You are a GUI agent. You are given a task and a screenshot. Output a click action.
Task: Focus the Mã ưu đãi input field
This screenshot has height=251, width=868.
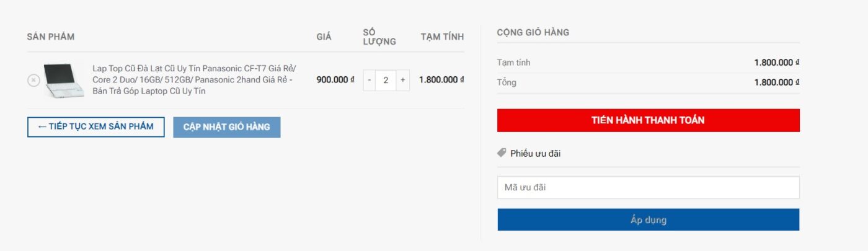(x=648, y=187)
